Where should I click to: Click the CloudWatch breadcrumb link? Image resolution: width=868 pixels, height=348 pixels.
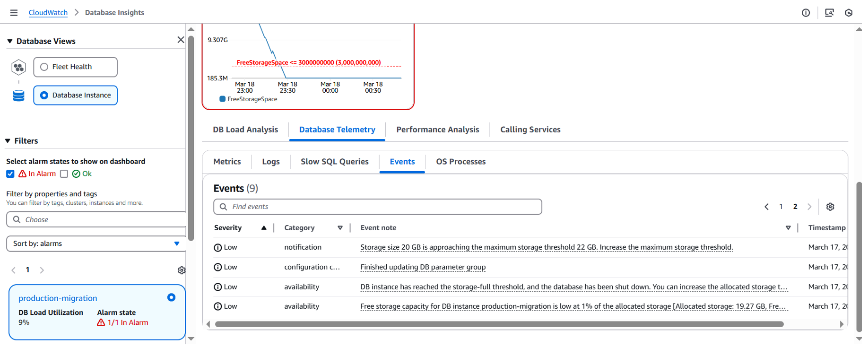tap(48, 13)
